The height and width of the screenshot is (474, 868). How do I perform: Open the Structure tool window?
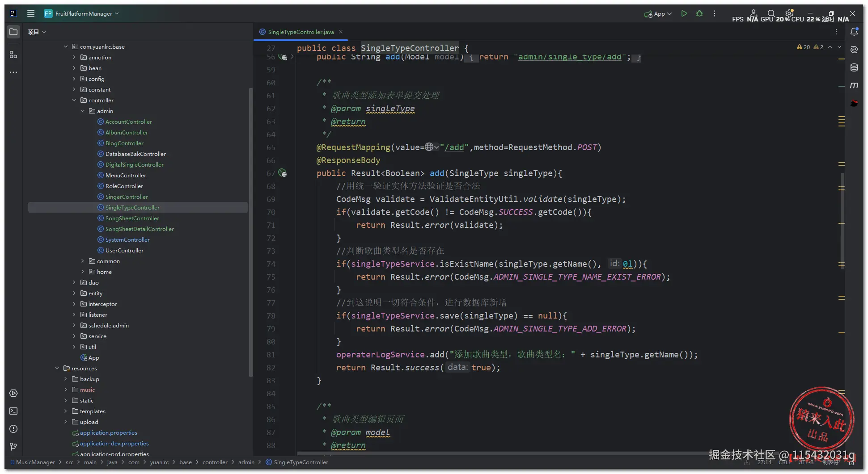click(x=13, y=55)
